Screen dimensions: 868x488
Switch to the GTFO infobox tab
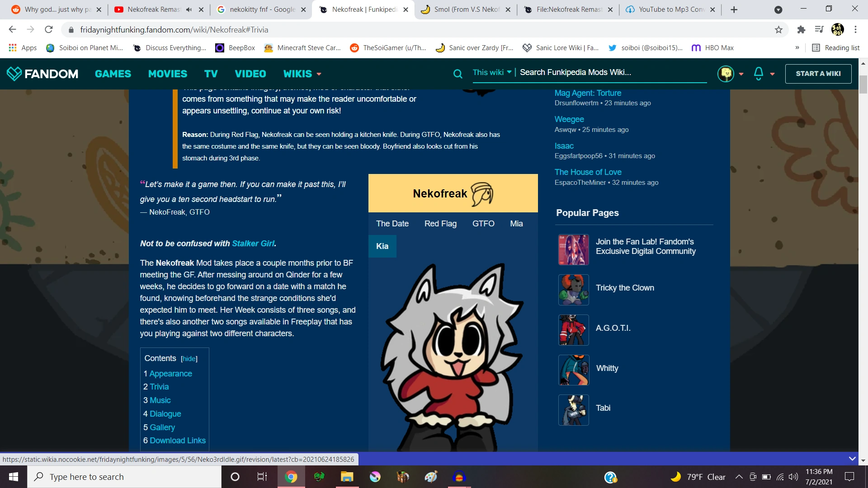483,223
